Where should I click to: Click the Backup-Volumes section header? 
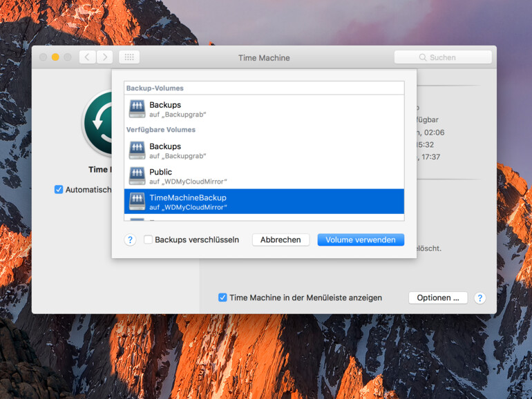[x=155, y=88]
